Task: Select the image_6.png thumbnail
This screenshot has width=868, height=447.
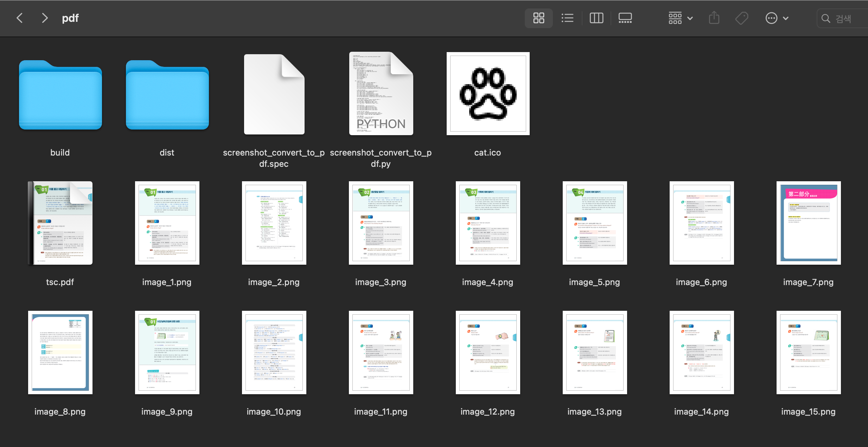Action: pyautogui.click(x=702, y=223)
